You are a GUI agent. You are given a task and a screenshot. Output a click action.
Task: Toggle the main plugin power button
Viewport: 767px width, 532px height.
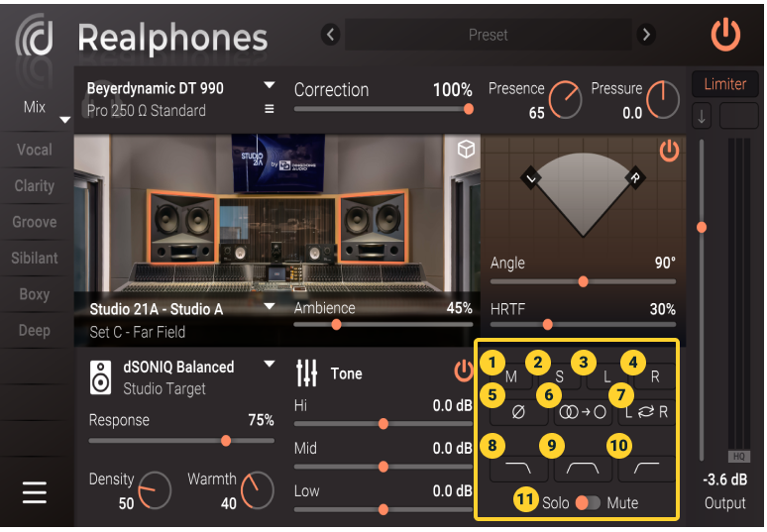point(725,35)
